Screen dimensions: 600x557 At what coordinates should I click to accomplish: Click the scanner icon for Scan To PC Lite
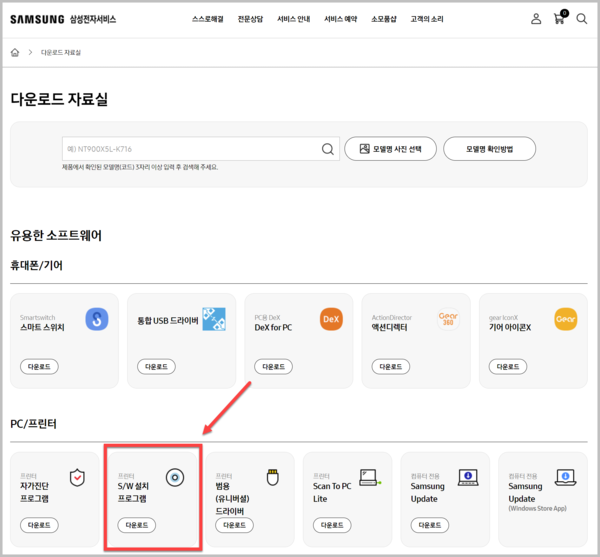[x=370, y=478]
